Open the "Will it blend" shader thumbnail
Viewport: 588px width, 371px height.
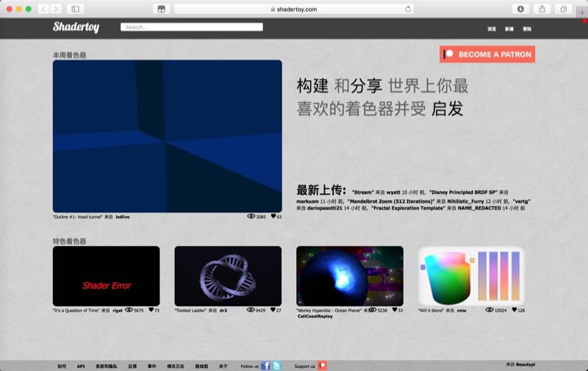point(471,276)
